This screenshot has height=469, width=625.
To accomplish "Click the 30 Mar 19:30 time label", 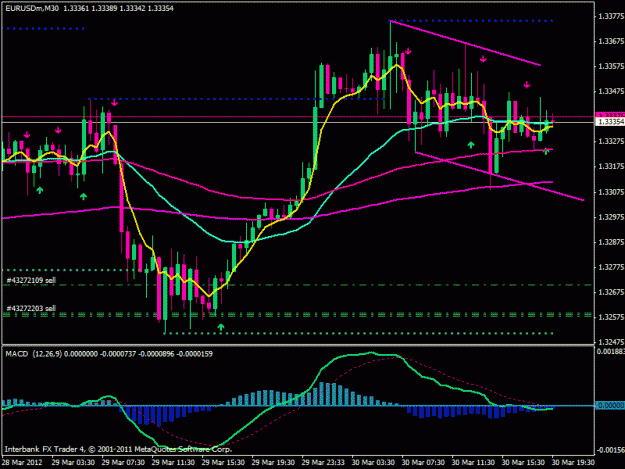I will 573,463.
